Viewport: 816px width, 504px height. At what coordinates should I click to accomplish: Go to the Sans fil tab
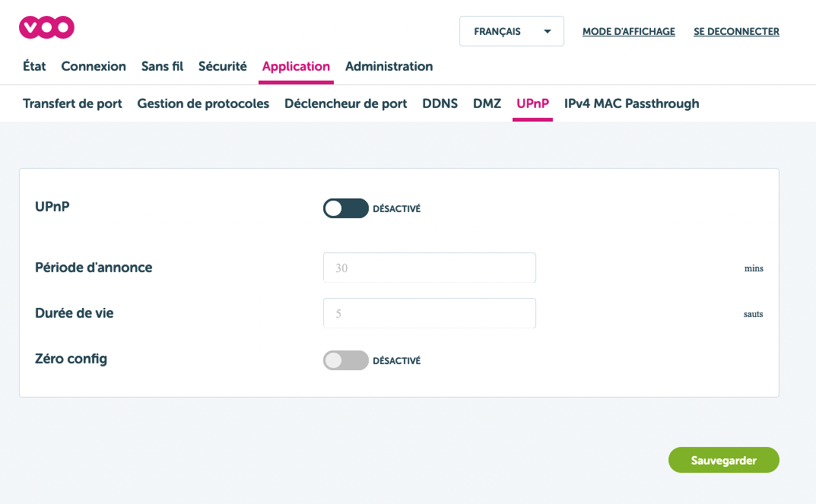point(162,66)
